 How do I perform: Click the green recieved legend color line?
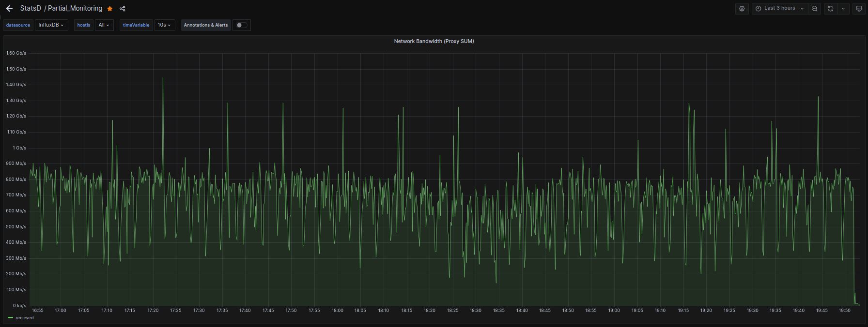(11, 318)
